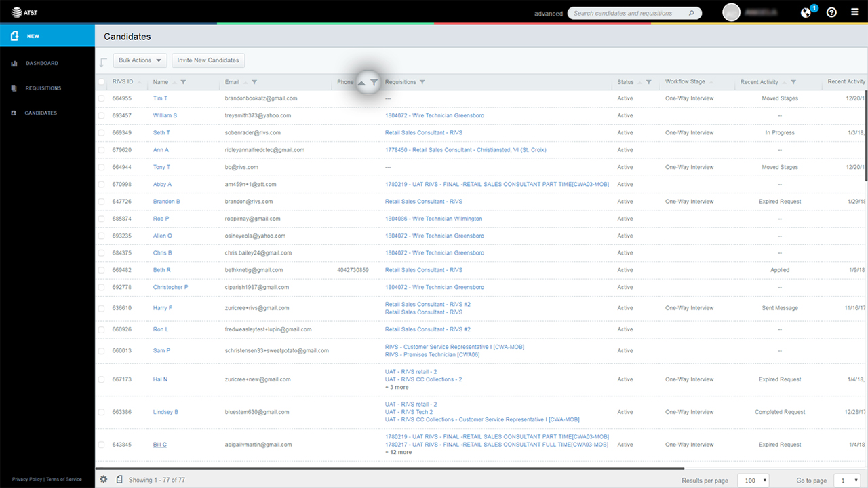The width and height of the screenshot is (868, 488).
Task: Click the vertical table scrollbar
Action: coord(866,134)
